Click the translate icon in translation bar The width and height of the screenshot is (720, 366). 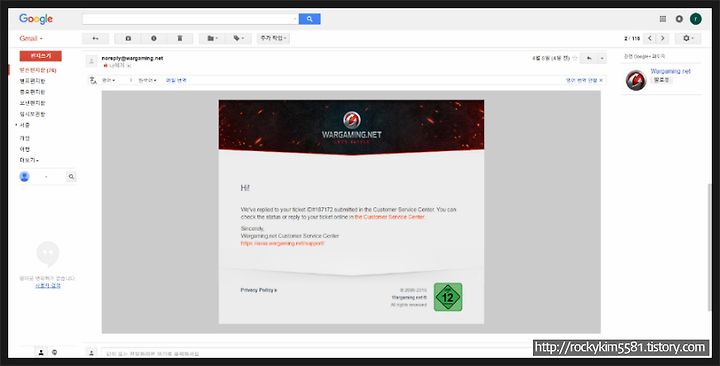pos(93,80)
